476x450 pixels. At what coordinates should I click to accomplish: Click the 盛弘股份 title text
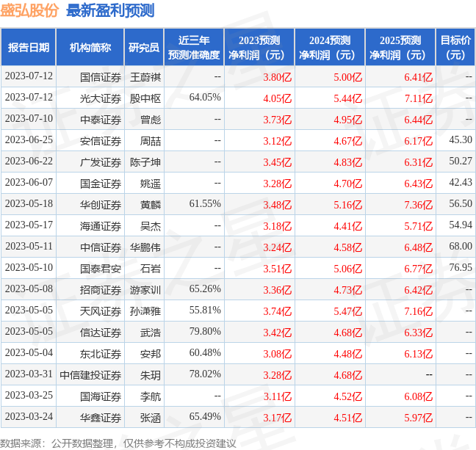[x=29, y=10]
